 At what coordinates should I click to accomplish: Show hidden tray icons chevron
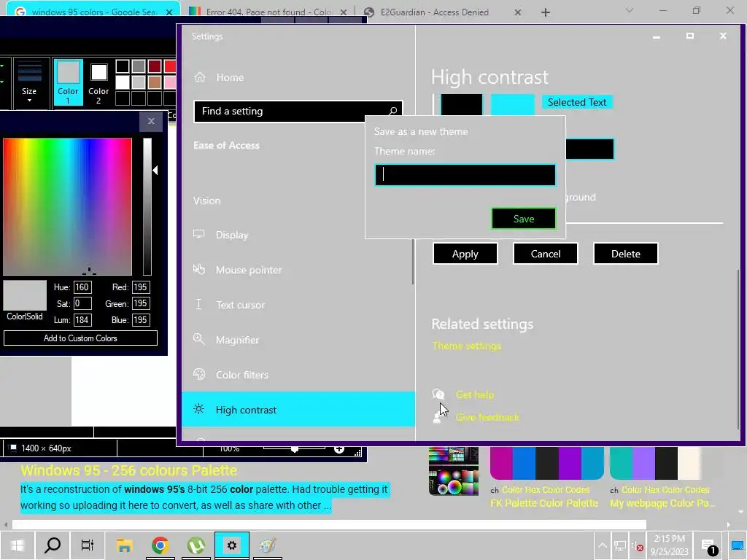tap(602, 545)
